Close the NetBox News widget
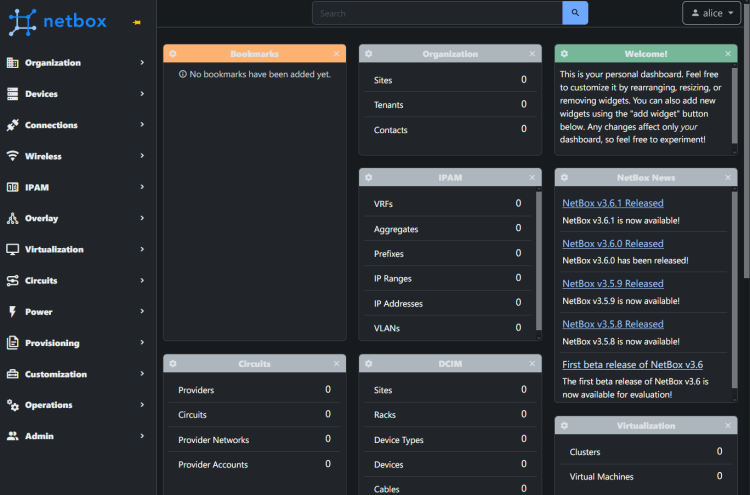 click(x=728, y=177)
